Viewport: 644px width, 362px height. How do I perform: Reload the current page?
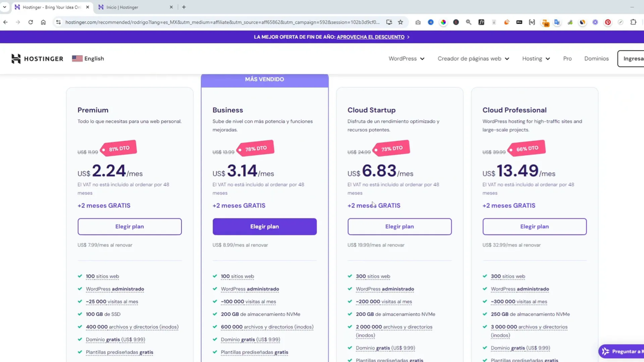pos(31,22)
